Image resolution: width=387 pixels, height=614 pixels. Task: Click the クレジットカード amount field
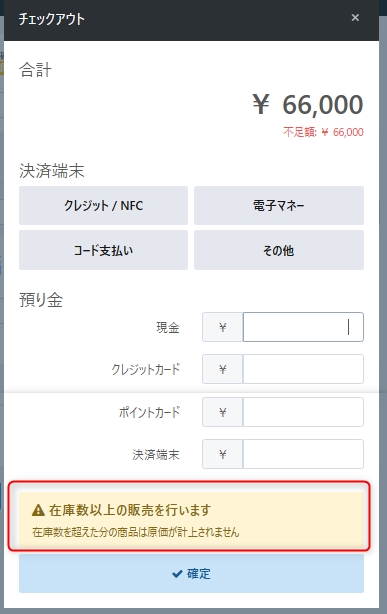(x=303, y=369)
